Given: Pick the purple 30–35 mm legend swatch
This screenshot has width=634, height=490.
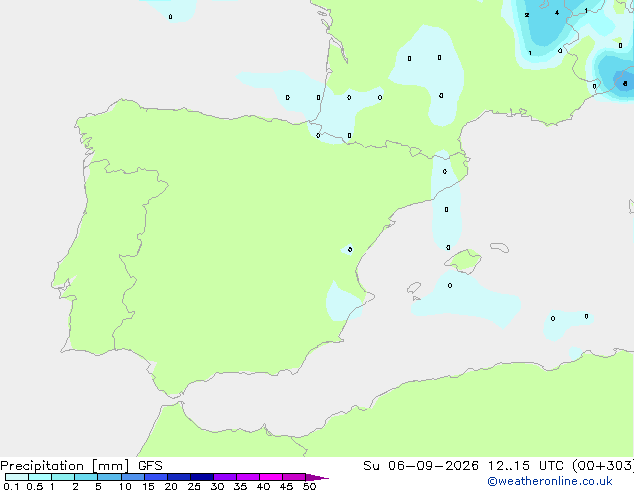Looking at the screenshot, I should pyautogui.click(x=225, y=477).
